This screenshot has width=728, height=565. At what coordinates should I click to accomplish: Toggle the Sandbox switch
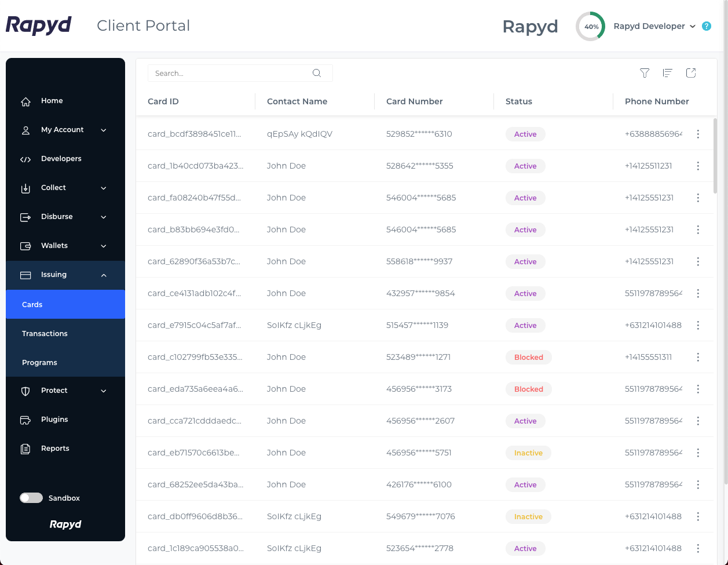click(31, 498)
